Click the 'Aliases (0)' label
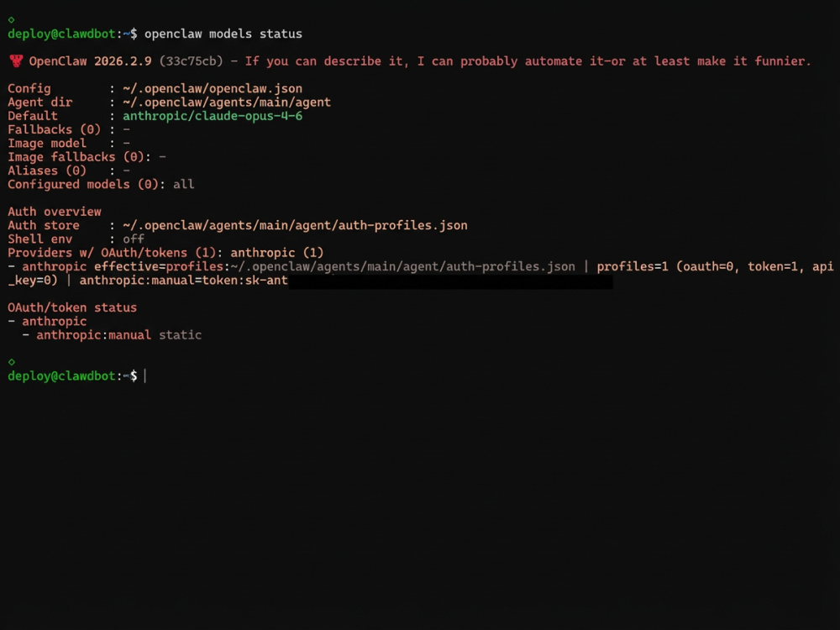This screenshot has height=630, width=840. (46, 171)
